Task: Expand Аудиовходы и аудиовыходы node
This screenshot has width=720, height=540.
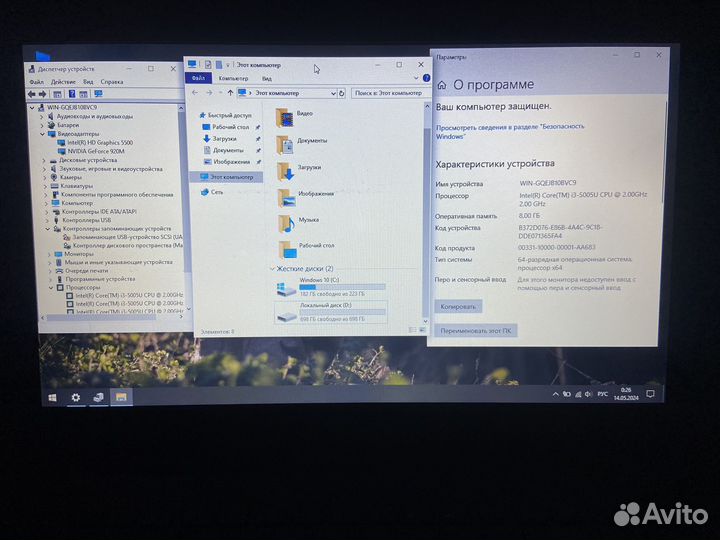Action: coord(41,117)
